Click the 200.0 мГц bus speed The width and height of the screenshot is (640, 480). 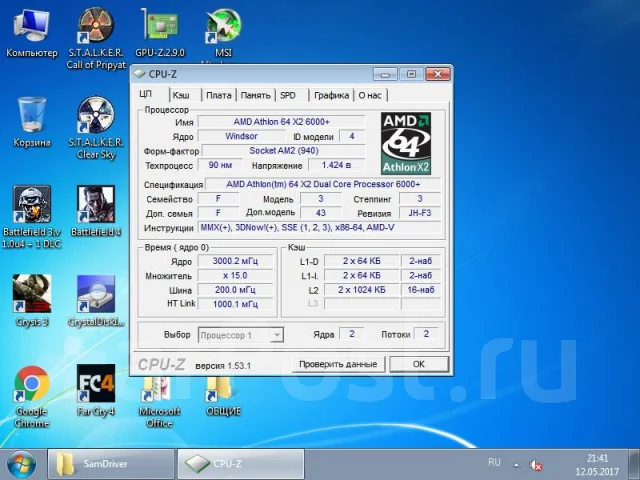235,290
